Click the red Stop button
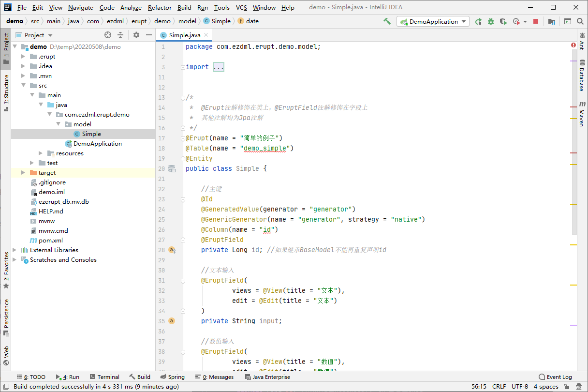This screenshot has width=588, height=392. pyautogui.click(x=536, y=21)
